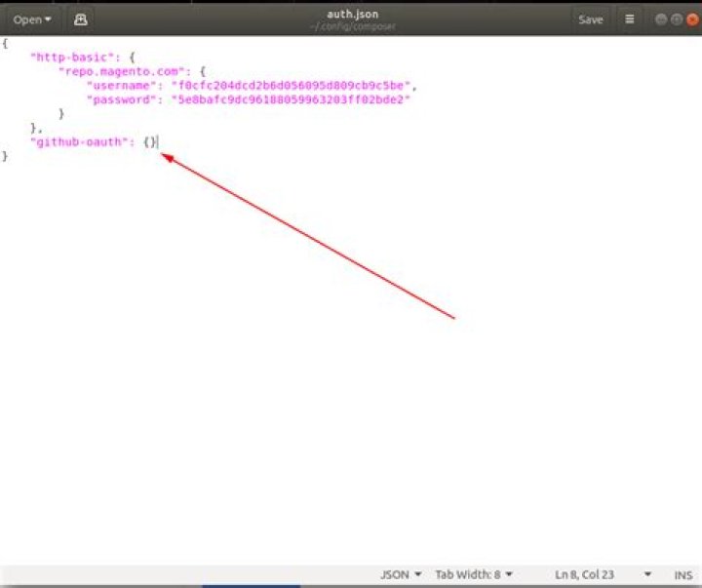Click the "password" key text

pyautogui.click(x=121, y=99)
